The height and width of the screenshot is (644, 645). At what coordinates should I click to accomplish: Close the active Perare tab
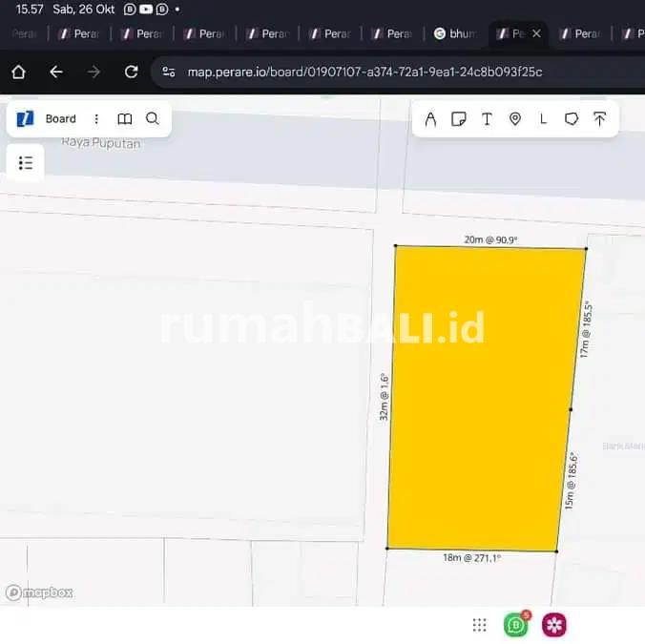[x=536, y=33]
